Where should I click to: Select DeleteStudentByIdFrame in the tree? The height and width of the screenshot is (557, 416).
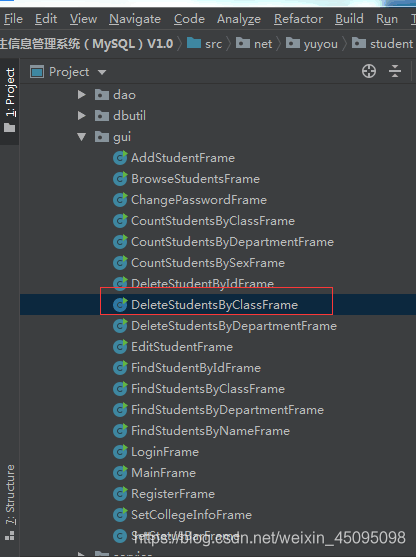pos(202,283)
